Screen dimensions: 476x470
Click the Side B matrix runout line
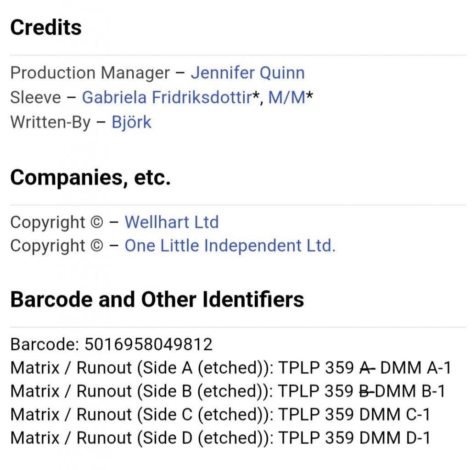coord(228,391)
